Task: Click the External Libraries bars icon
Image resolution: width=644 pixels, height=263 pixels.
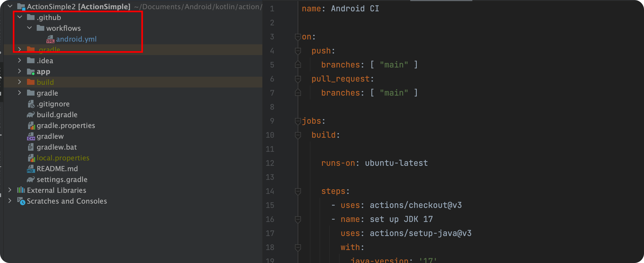Action: click(21, 190)
